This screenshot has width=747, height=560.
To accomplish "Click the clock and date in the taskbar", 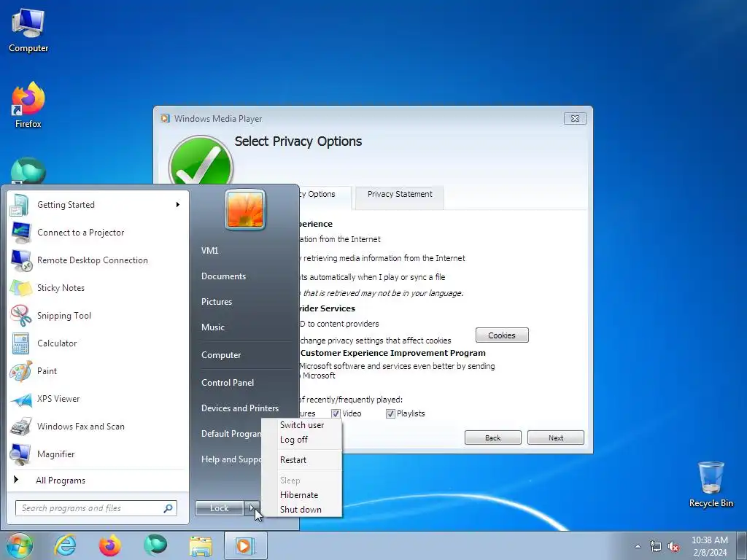I will tap(709, 546).
